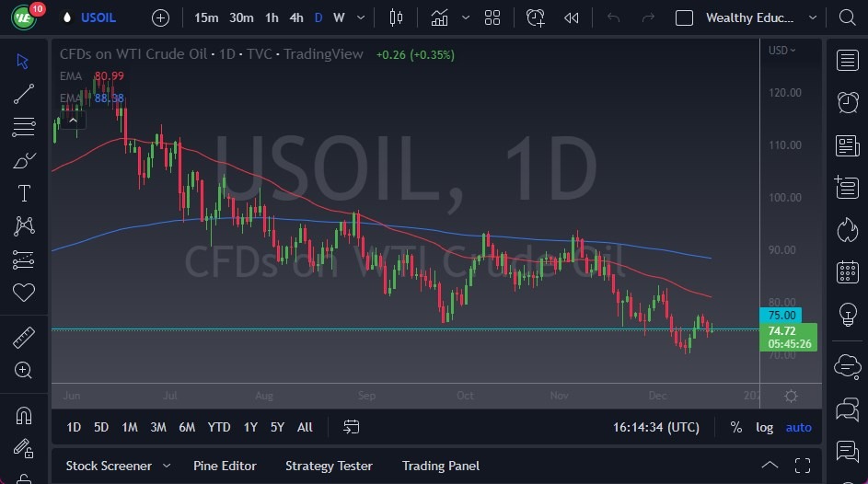This screenshot has height=484, width=868.
Task: Select the trend line drawing tool
Action: (x=23, y=94)
